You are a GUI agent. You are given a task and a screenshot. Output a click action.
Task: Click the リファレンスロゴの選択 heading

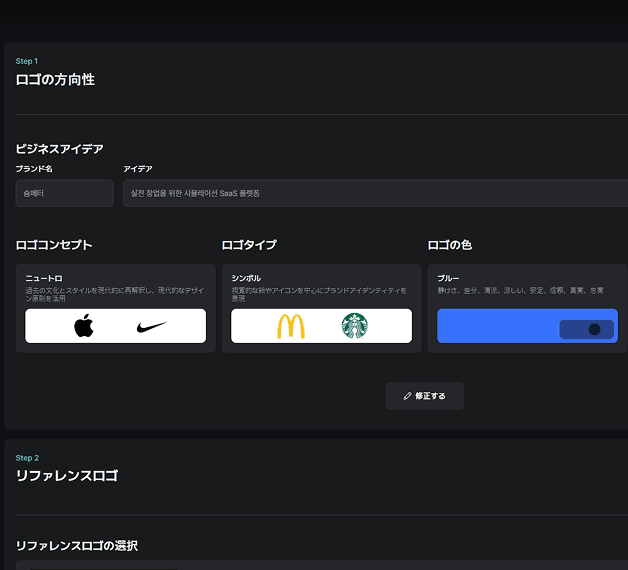[x=76, y=546]
